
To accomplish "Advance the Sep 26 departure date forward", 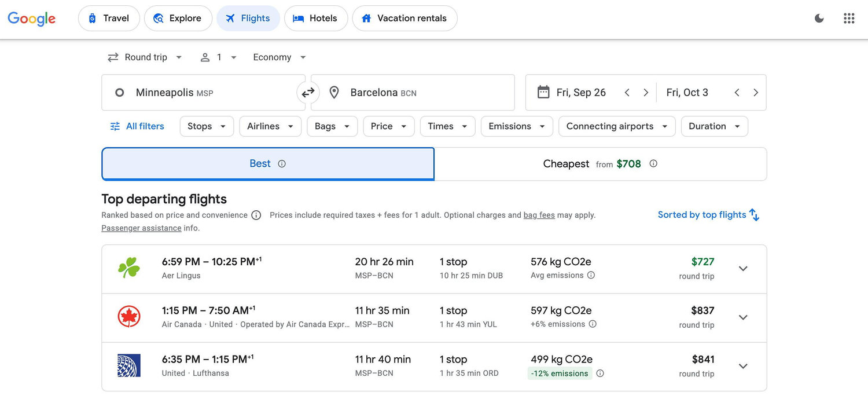I will [646, 93].
